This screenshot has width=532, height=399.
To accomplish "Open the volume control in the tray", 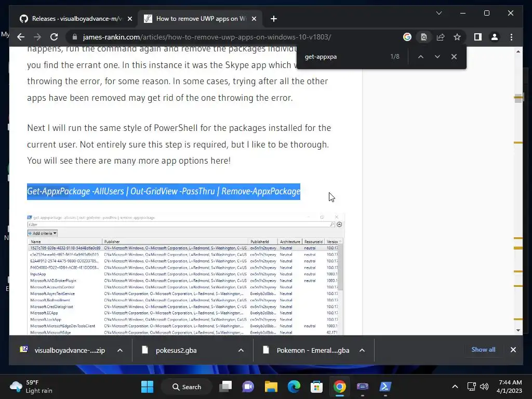I will (x=484, y=387).
